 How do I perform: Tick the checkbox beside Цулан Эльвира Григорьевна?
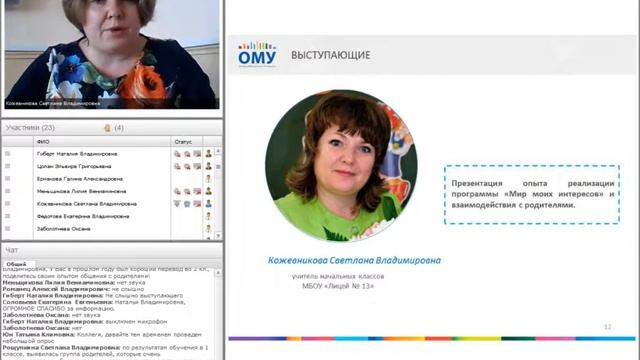[x=7, y=166]
